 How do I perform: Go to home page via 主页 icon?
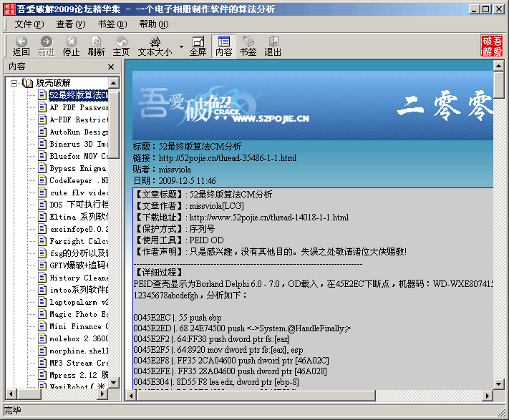point(121,47)
